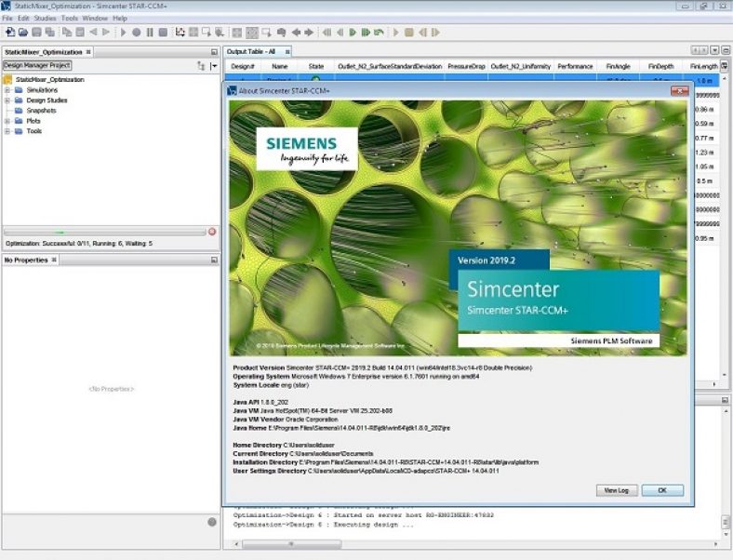Click the gray circle toolbar icon
The image size is (733, 560).
137,33
